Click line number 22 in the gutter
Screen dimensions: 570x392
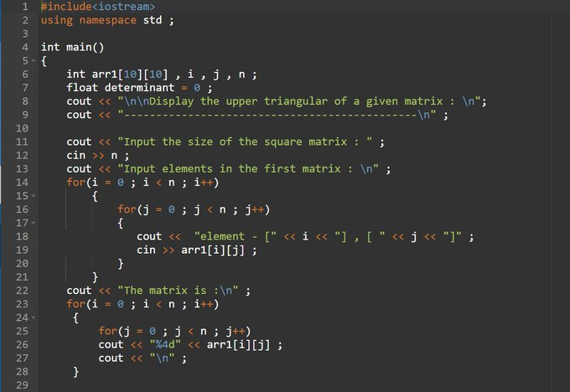[x=22, y=291]
